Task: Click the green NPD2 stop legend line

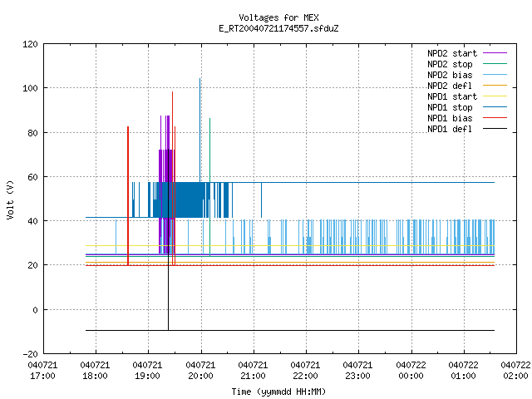Action: [x=495, y=63]
